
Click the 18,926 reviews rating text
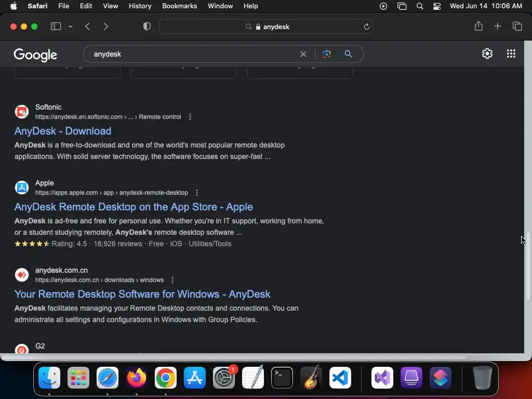[x=118, y=244]
